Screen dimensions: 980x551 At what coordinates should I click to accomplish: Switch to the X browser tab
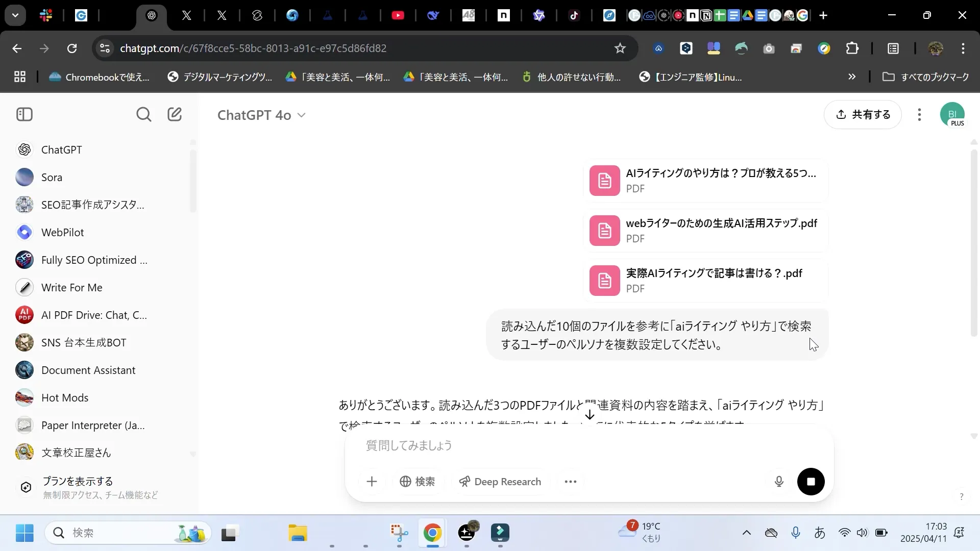coord(186,15)
